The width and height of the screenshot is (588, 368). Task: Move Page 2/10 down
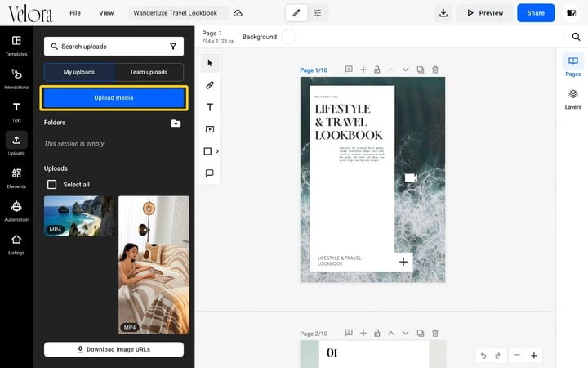coord(405,333)
